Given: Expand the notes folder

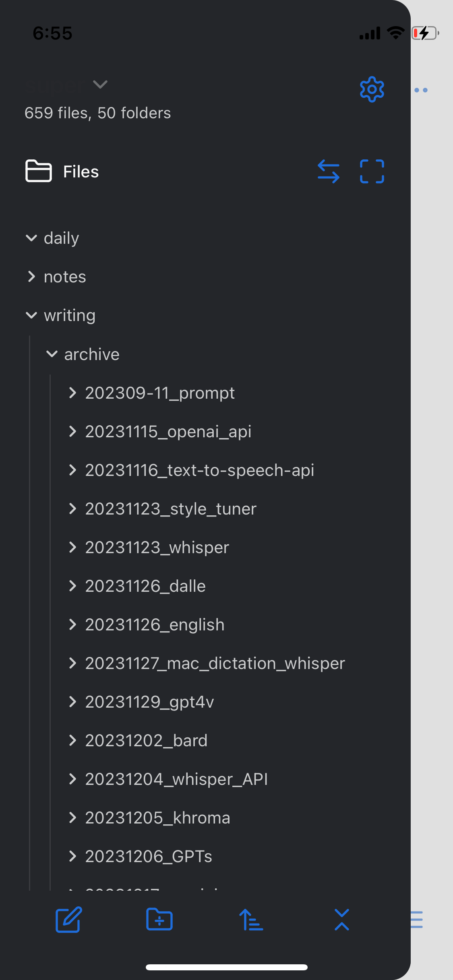Looking at the screenshot, I should [x=31, y=277].
